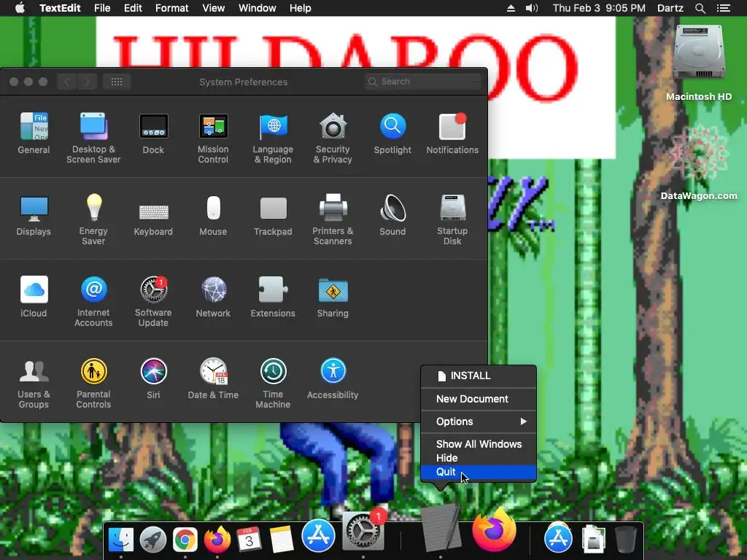Choose Hide from the Dock context menu
747x560 pixels.
[479, 458]
